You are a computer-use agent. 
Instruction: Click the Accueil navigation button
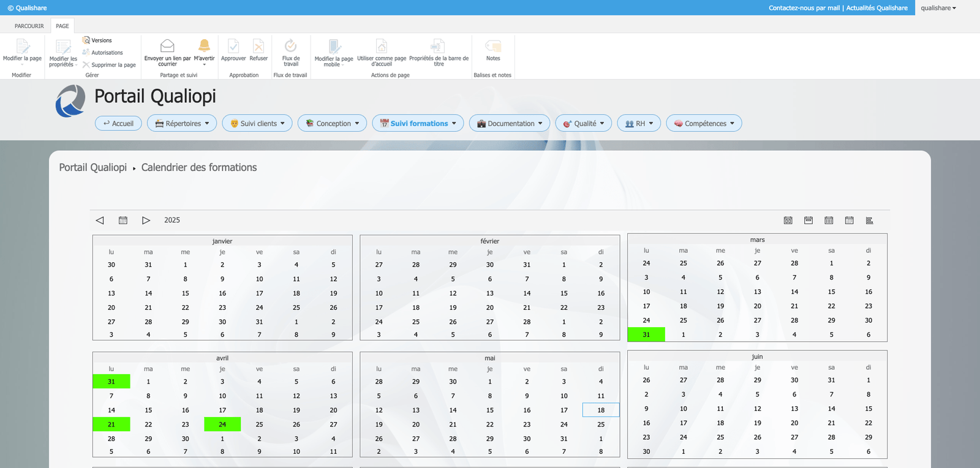[119, 123]
